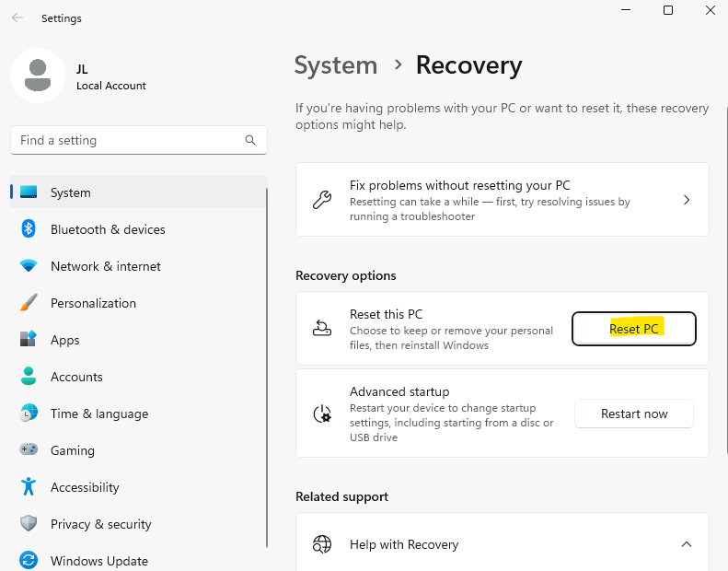Click the Privacy & security shield icon
The width and height of the screenshot is (728, 571).
point(29,524)
